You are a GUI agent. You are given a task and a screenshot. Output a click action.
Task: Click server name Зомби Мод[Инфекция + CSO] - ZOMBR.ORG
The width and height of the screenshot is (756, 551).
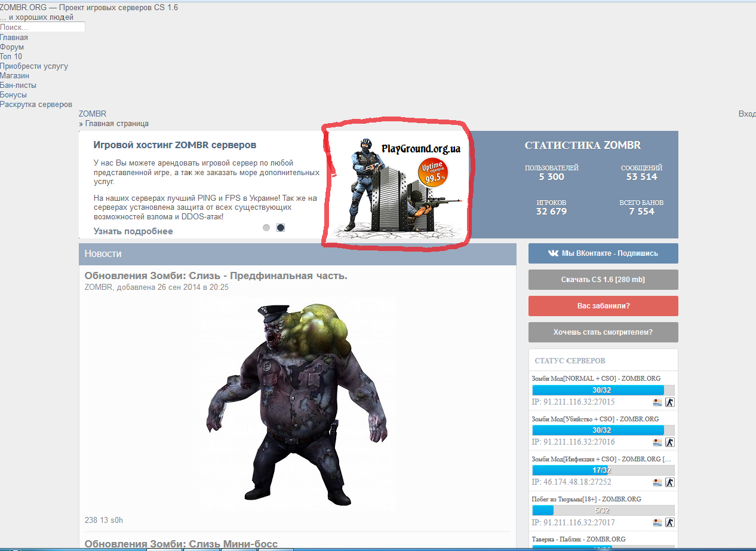[x=601, y=459]
